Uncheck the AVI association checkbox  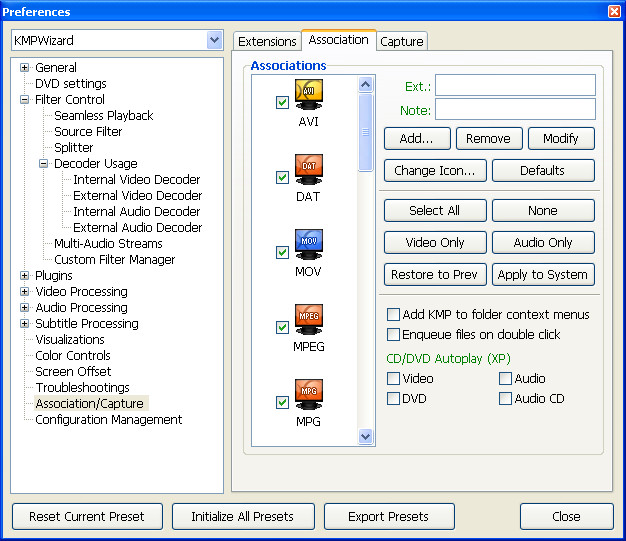[x=282, y=102]
